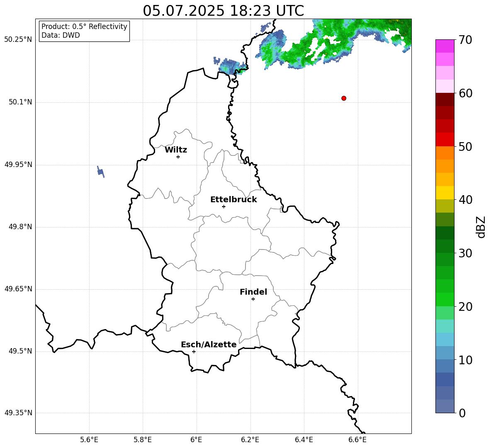Click the title 05.07.2025 18:23 UTC

223,11
